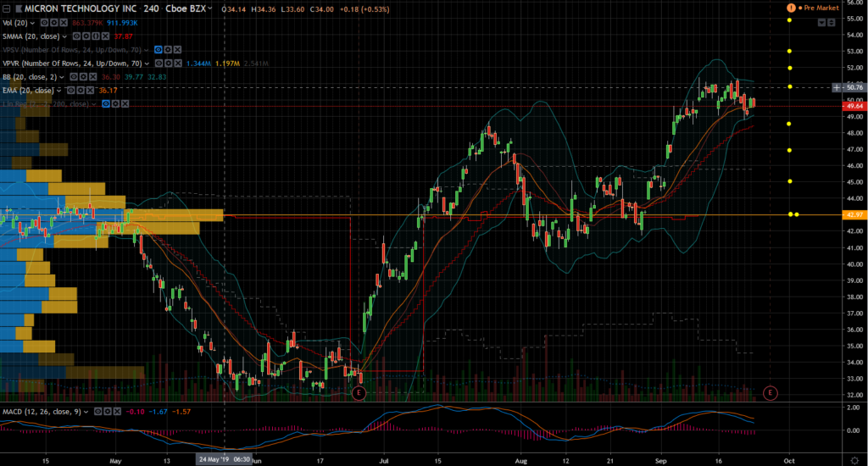This screenshot has width=868, height=466.
Task: Click the red earnings marker near July
Action: (x=359, y=392)
